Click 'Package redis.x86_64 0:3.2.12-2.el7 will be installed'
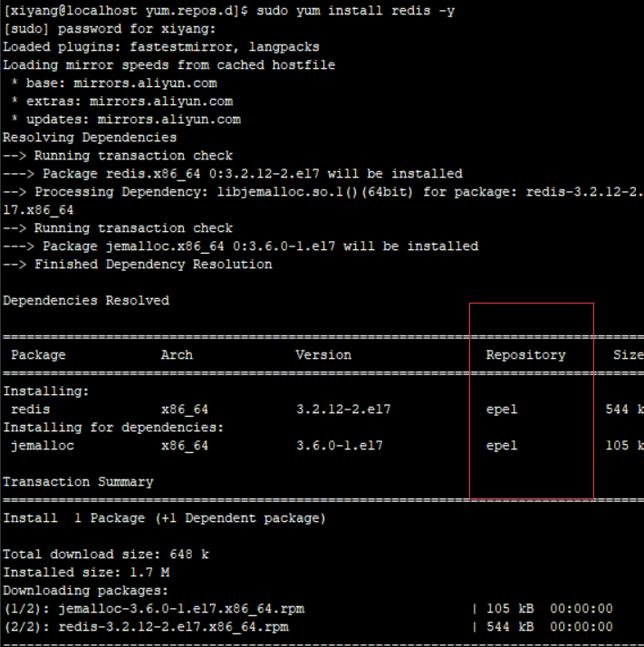The image size is (644, 647). click(x=253, y=174)
